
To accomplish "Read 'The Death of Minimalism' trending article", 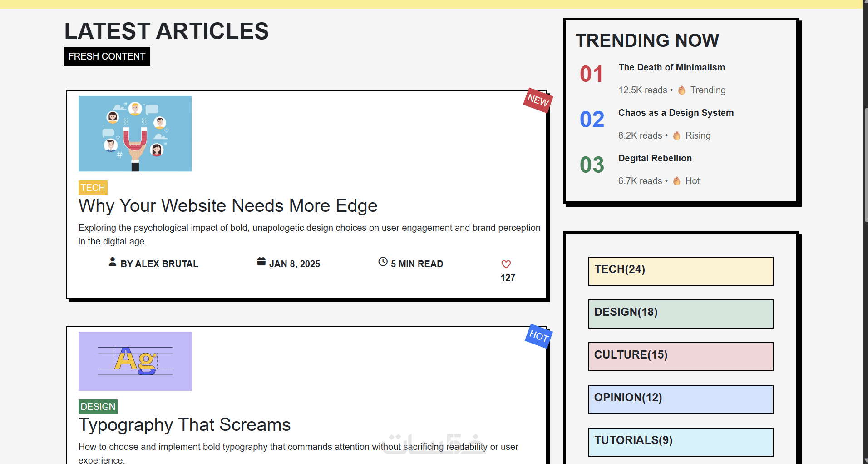I will [671, 67].
